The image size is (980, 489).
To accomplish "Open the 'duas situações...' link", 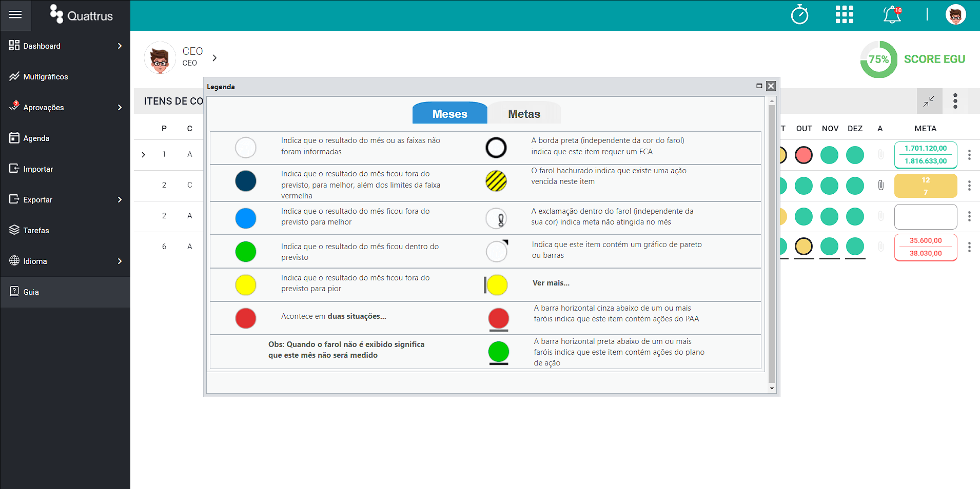I will click(357, 316).
